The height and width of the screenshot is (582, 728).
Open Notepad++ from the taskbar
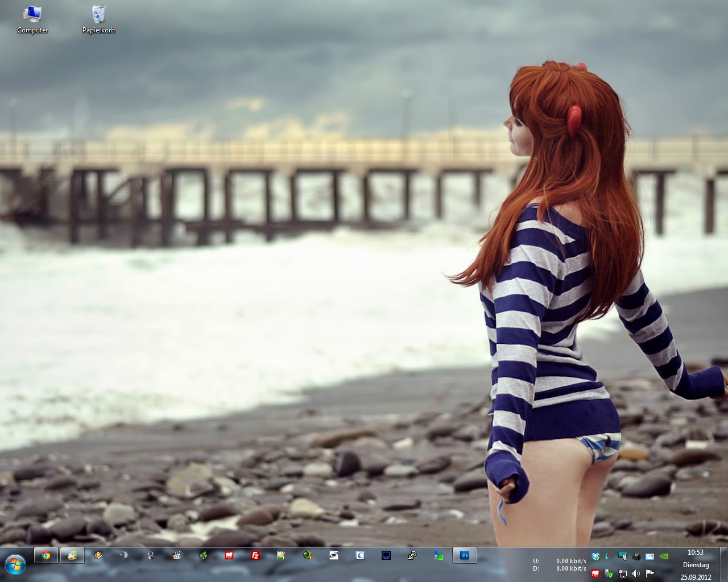(282, 555)
